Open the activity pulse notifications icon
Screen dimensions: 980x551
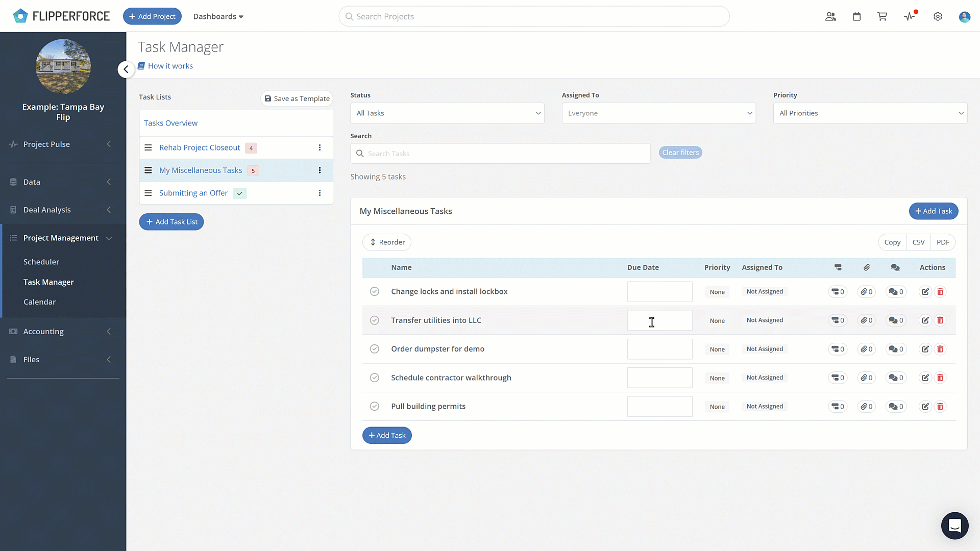[910, 16]
